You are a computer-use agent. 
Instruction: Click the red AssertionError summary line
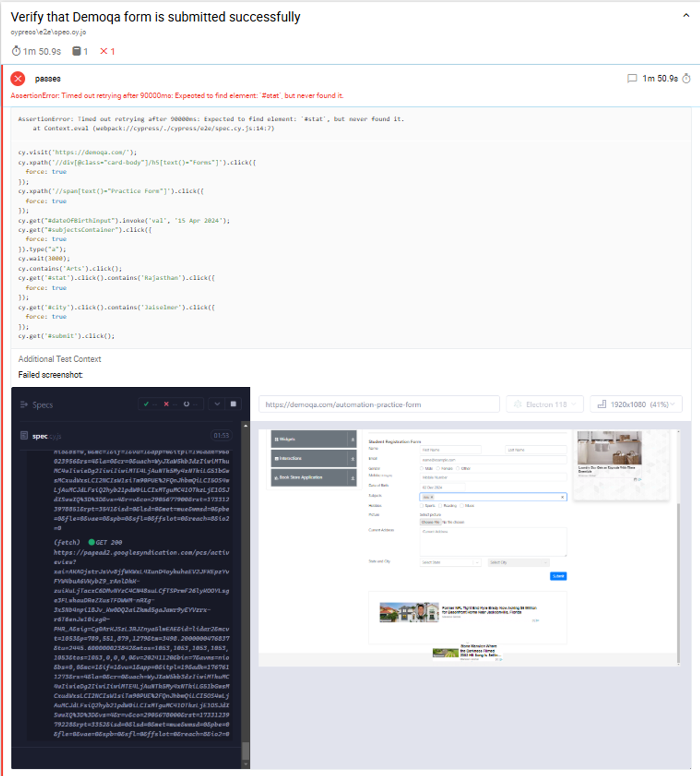[177, 96]
